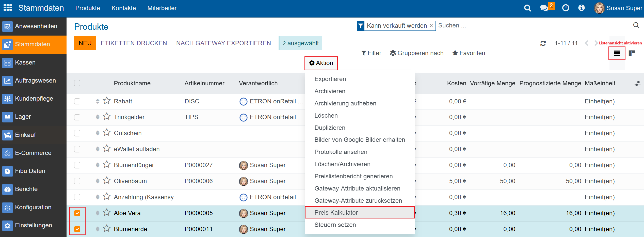The width and height of the screenshot is (644, 237).
Task: Toggle the favorite star for Olivenbaum
Action: (106, 180)
